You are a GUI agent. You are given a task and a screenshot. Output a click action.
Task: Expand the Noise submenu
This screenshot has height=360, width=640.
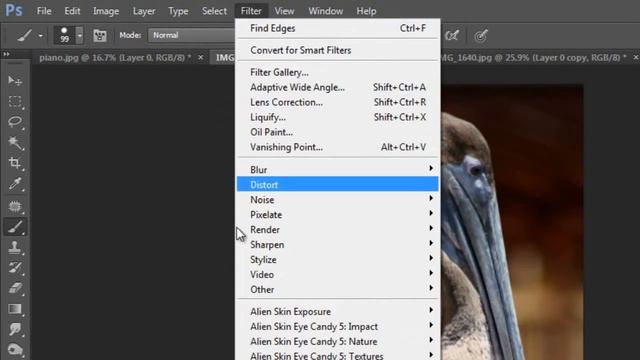(x=338, y=200)
